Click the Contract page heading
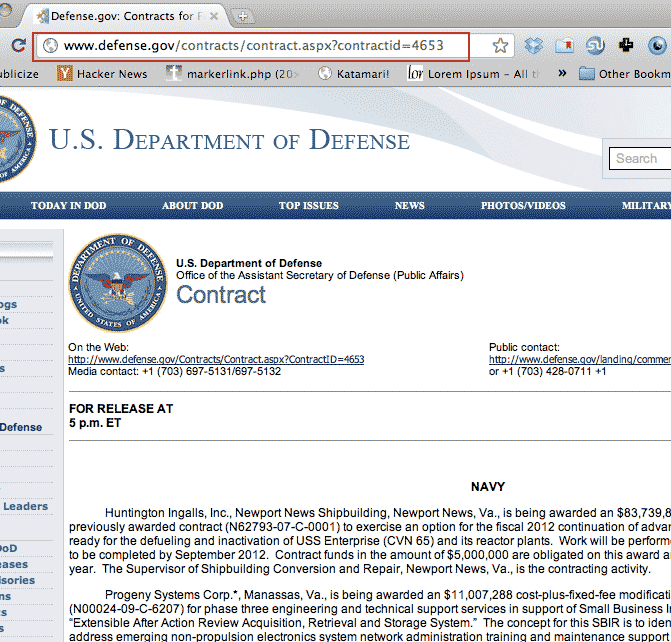The height and width of the screenshot is (642, 671). pos(221,295)
